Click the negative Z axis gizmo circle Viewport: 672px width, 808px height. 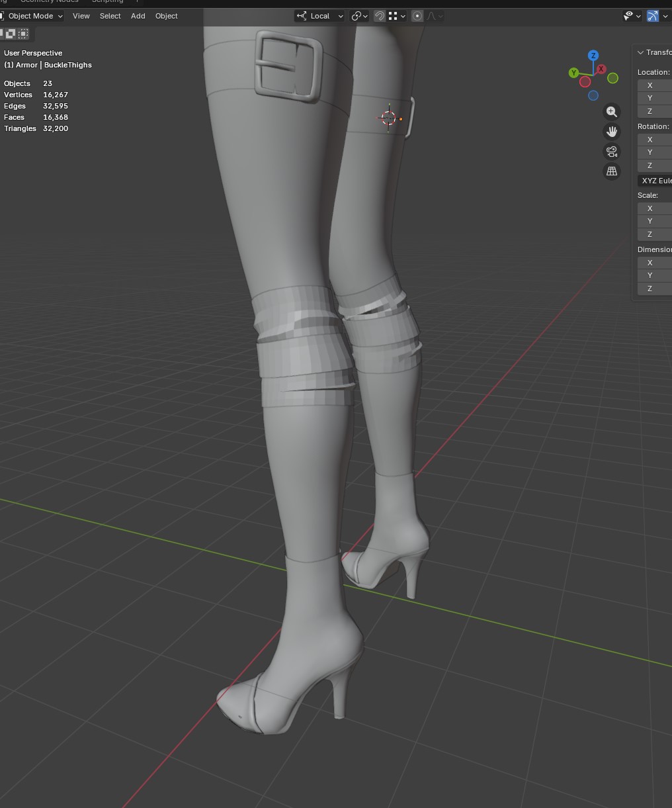point(593,95)
